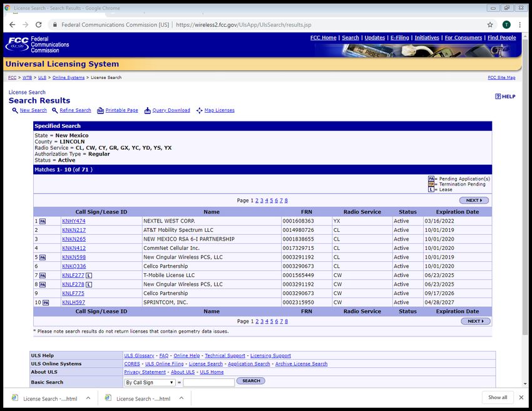
Task: Open the Find People header link
Action: pos(502,38)
